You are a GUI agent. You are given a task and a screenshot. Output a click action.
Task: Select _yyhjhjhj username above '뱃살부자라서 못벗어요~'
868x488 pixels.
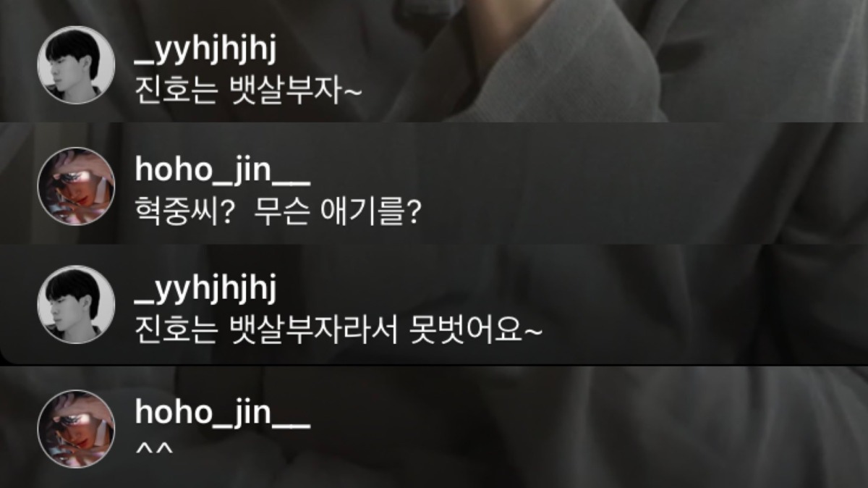coord(206,292)
